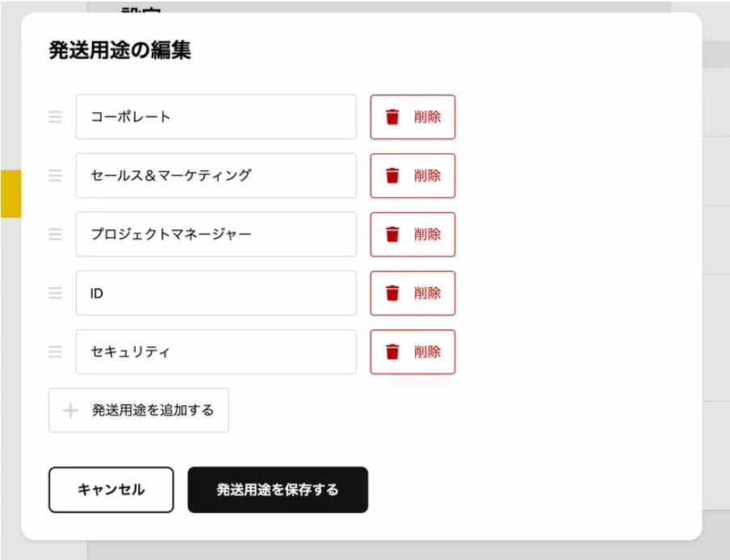Edit the セールス＆マーケティング text field
Screen dimensions: 730x560
click(216, 176)
